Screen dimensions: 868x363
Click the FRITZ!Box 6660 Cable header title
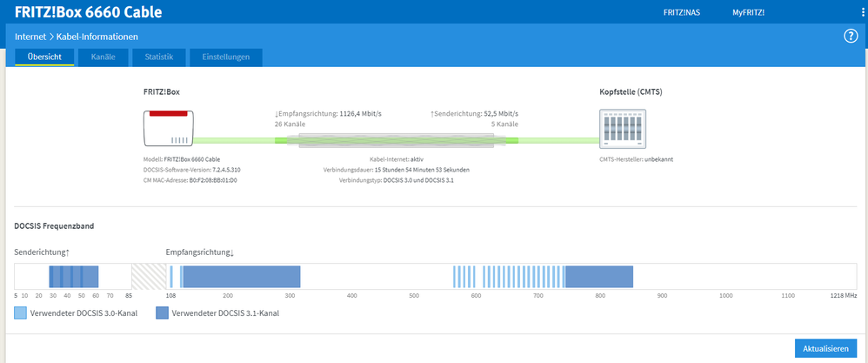tap(89, 13)
